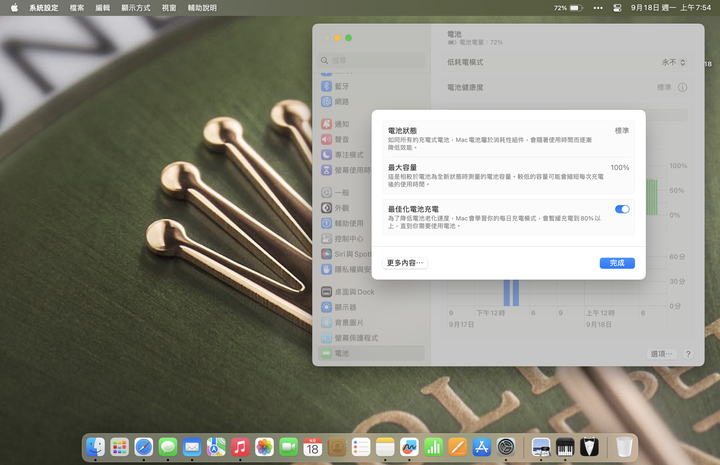Click the 最大容量 100% value
The image size is (720, 465).
[620, 168]
